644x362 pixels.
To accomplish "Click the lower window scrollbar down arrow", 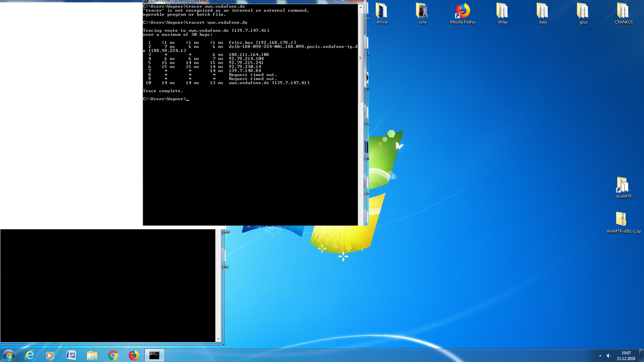I will [x=218, y=339].
